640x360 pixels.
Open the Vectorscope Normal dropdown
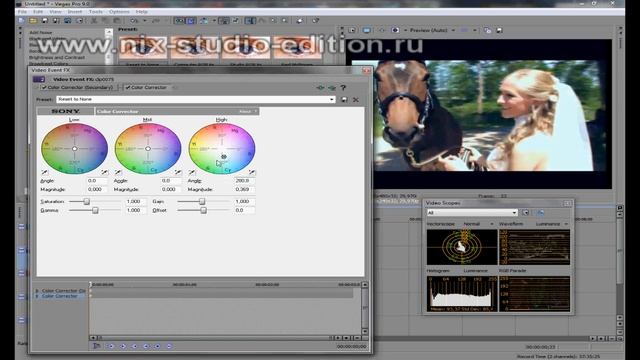[491, 224]
